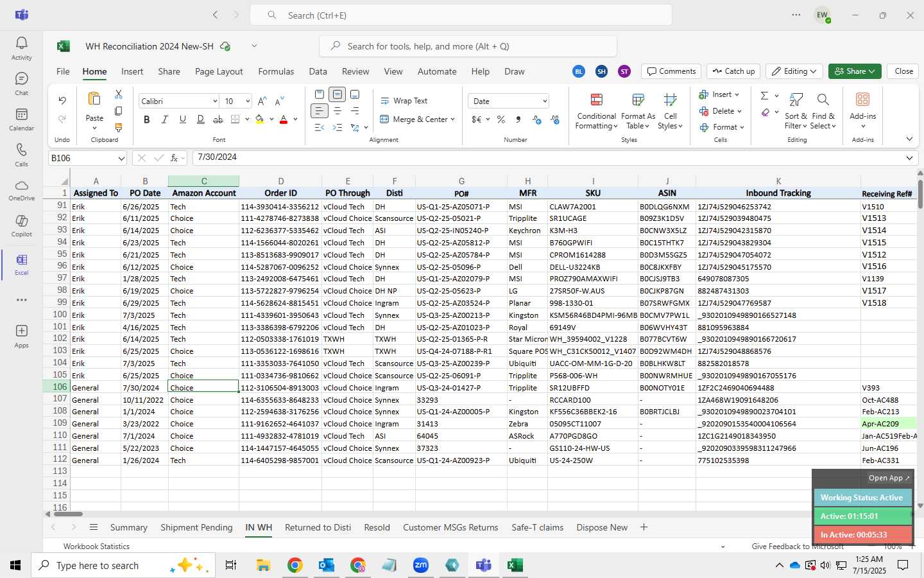Open the Review ribbon tab

coord(355,71)
